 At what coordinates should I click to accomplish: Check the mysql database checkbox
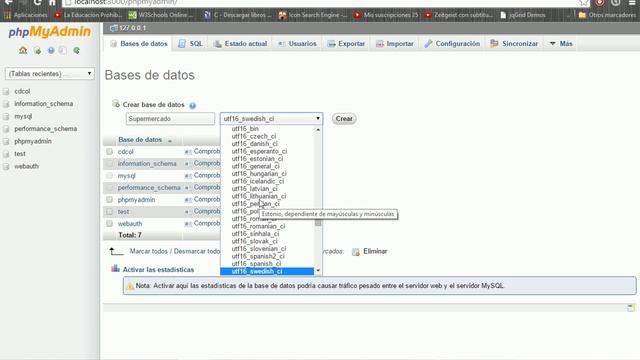point(109,176)
